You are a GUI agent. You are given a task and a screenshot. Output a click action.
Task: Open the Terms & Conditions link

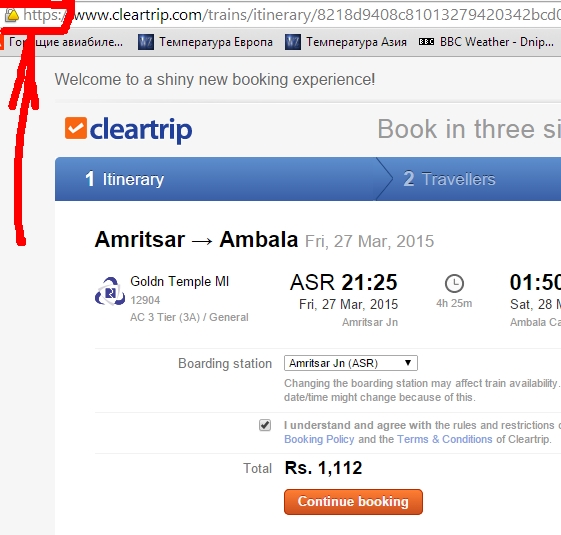coord(445,439)
